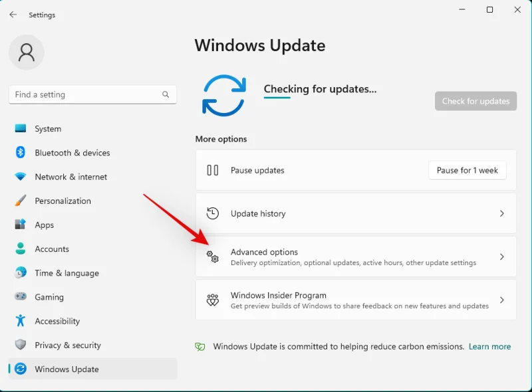Screen dimensions: 532x392
Task: Switch to the Apps section
Action: pyautogui.click(x=43, y=225)
